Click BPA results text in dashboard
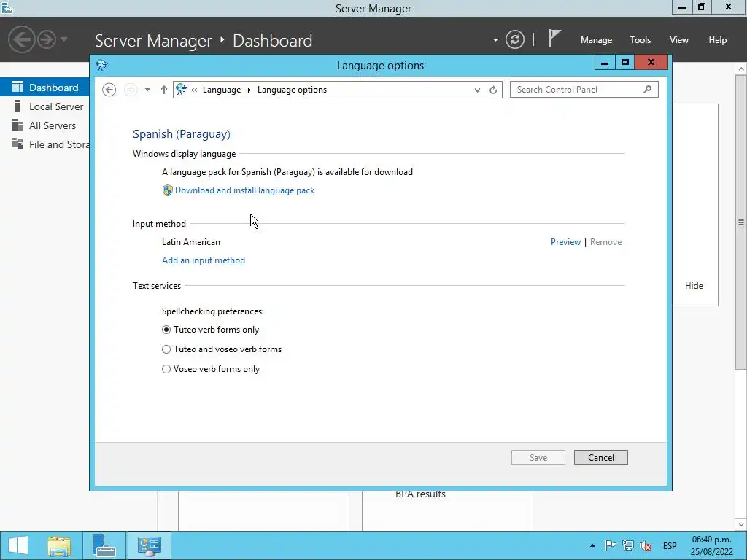 [420, 494]
